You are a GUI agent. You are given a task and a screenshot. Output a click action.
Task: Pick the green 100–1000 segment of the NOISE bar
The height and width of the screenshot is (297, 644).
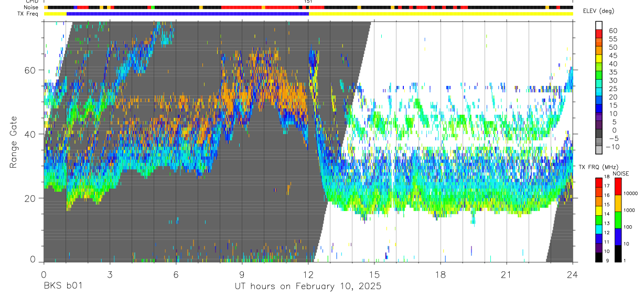[x=617, y=219]
